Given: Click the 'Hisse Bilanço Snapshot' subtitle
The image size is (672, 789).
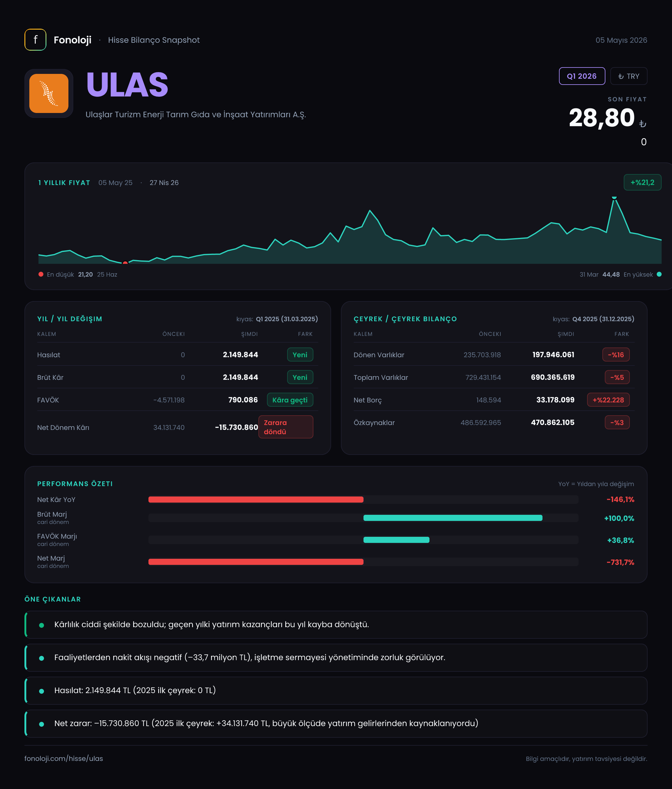Looking at the screenshot, I should 154,40.
